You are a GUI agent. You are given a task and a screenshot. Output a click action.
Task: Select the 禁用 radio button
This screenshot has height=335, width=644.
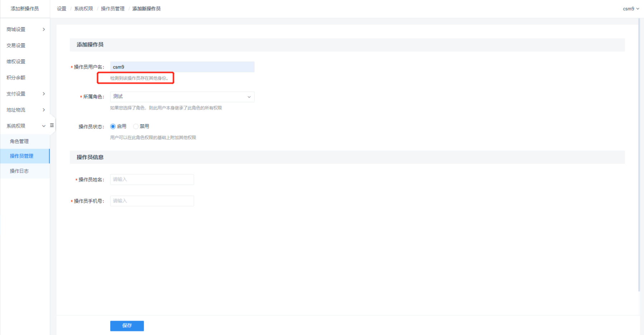[136, 127]
